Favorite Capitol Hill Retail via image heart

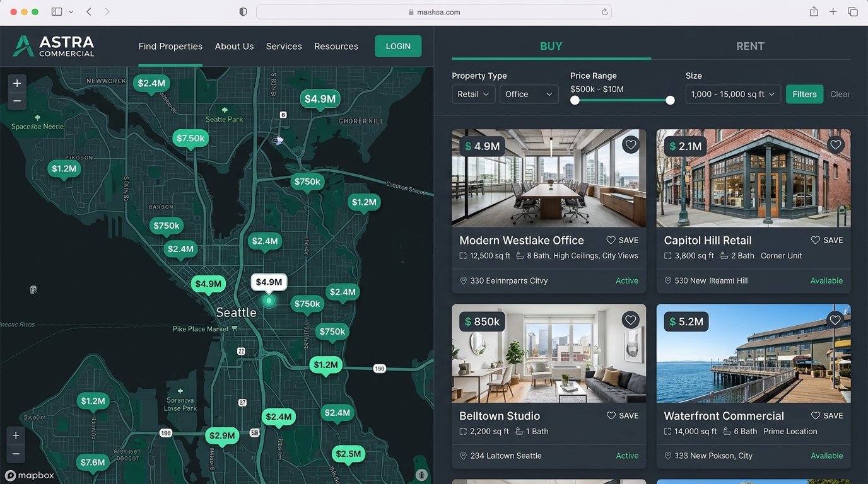point(835,145)
